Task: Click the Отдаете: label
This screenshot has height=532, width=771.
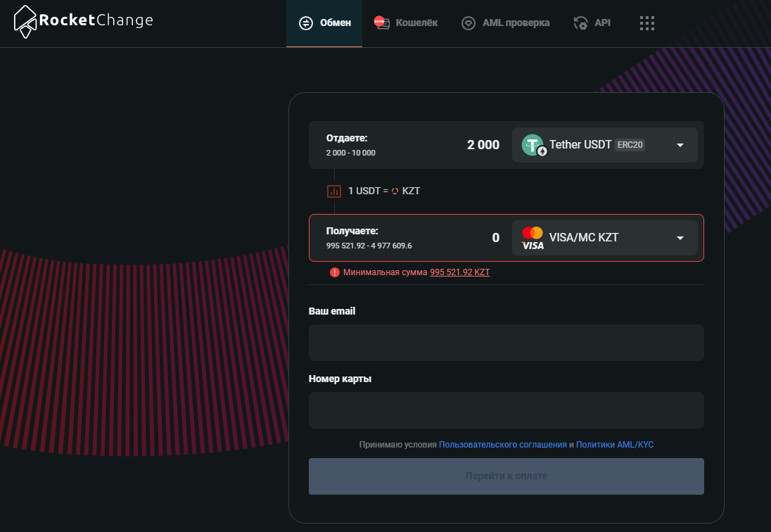Action: 347,138
